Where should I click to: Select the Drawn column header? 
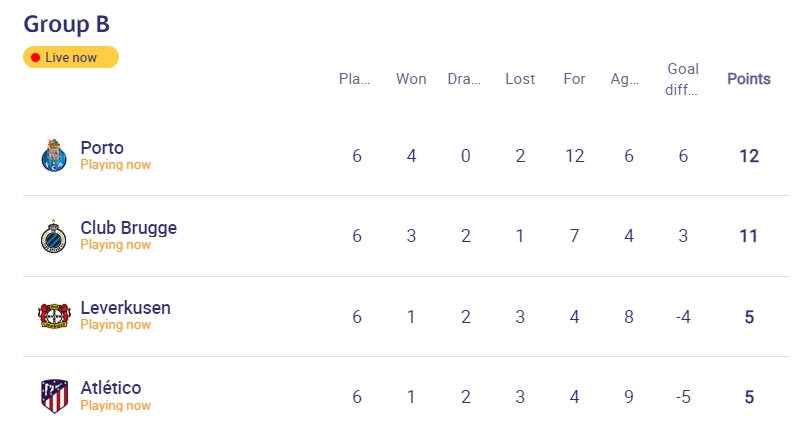(x=464, y=79)
